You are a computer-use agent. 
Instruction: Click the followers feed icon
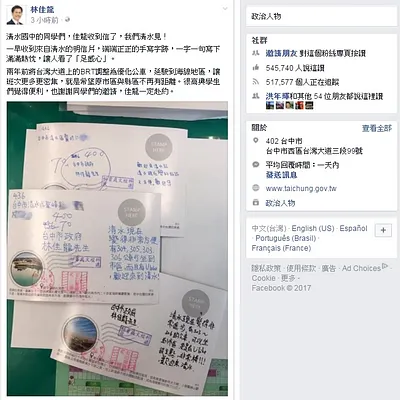256,82
